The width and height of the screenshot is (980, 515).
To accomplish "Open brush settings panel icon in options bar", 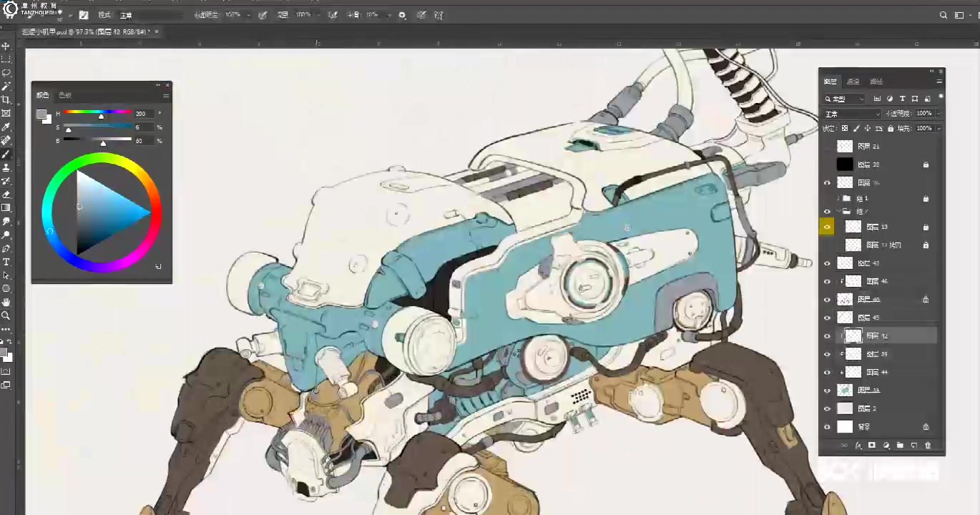I will click(x=84, y=15).
